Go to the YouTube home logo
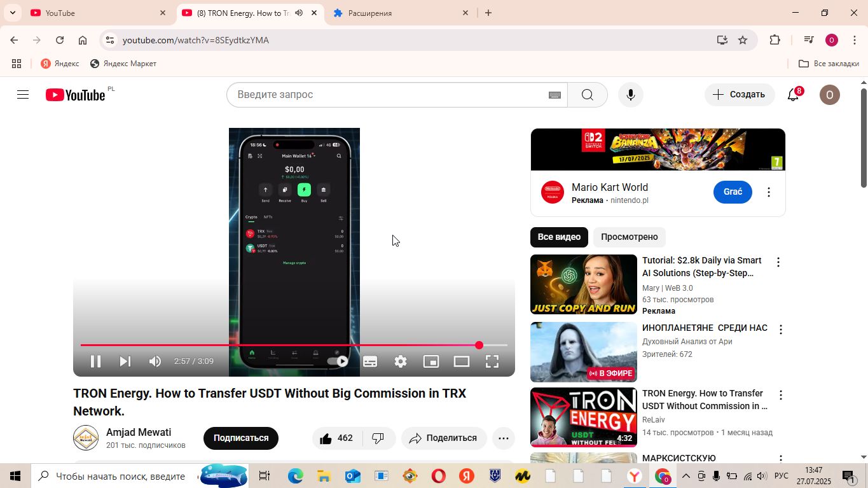Image resolution: width=868 pixels, height=488 pixels. [x=75, y=95]
